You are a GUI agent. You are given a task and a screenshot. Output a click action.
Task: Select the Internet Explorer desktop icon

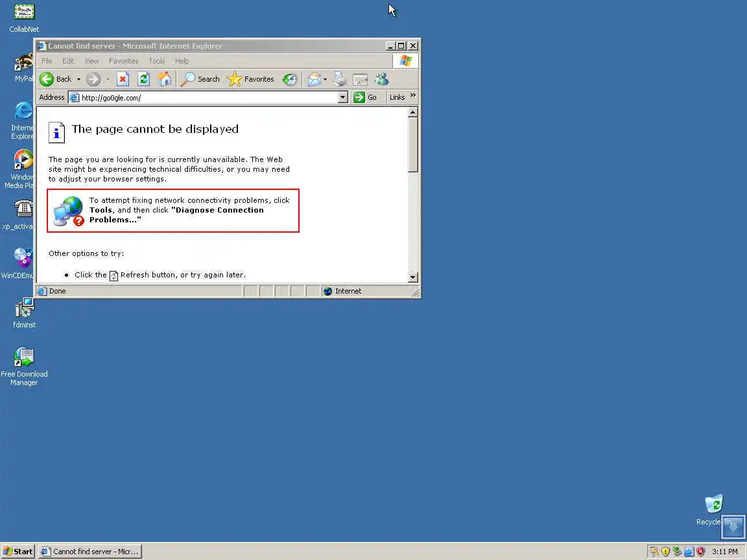click(x=23, y=121)
